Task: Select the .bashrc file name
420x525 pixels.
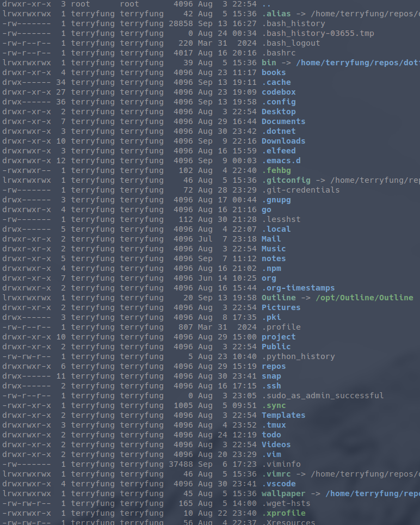Action: click(x=279, y=53)
